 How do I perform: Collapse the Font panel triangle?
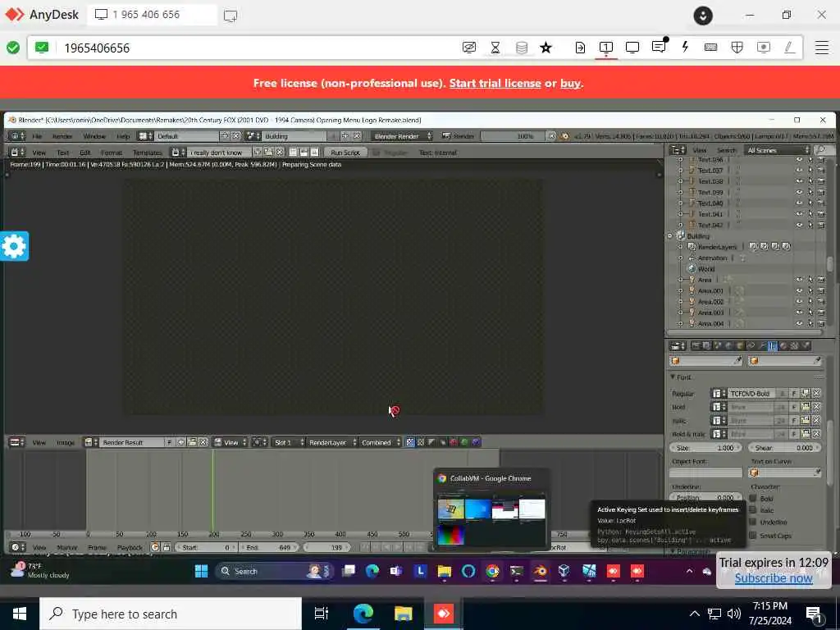pyautogui.click(x=673, y=377)
